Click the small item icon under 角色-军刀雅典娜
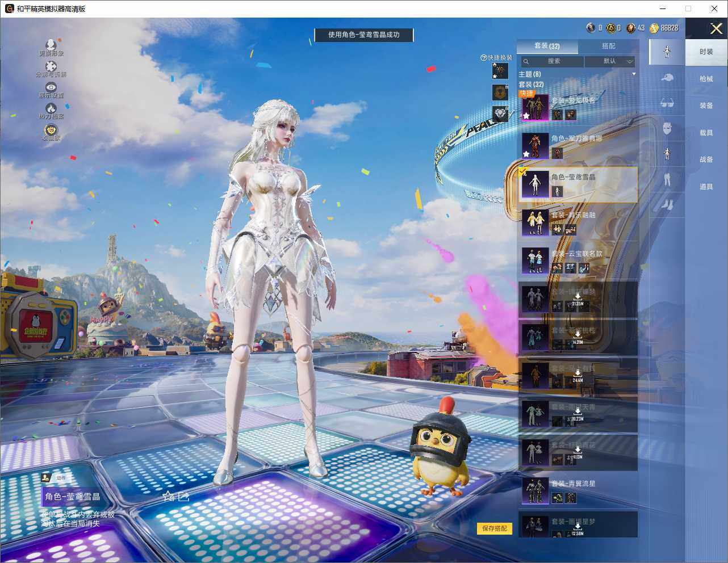This screenshot has height=563, width=728. 557,153
